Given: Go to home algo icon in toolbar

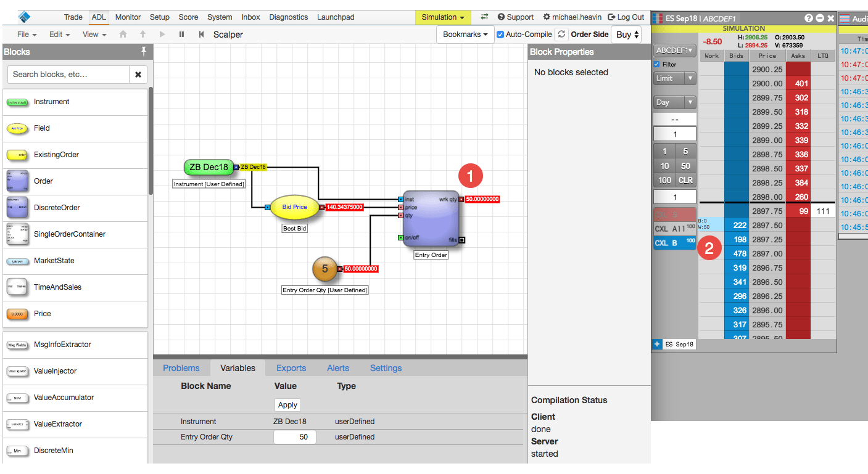Looking at the screenshot, I should pyautogui.click(x=123, y=35).
